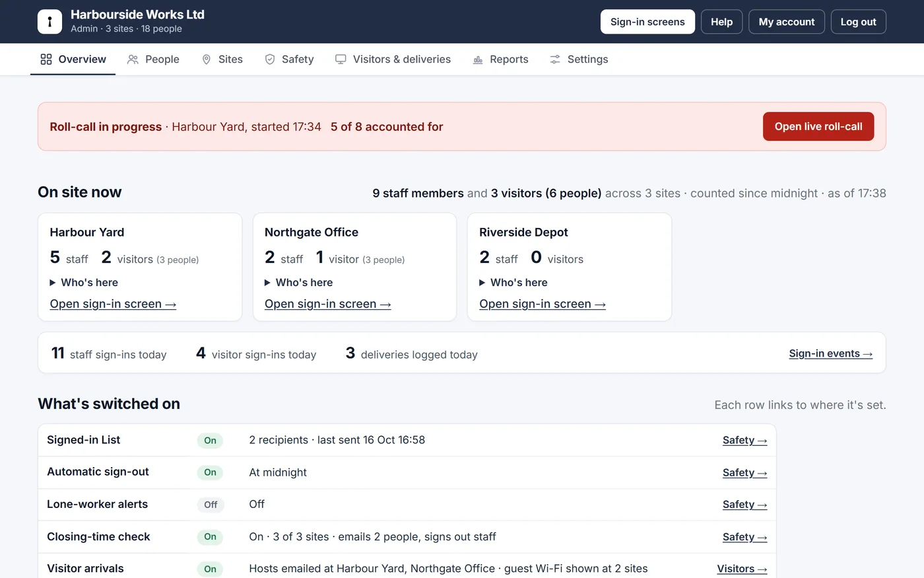Screen dimensions: 924x578
Task: Click the On badge for Visitor arrivals
Action: 210,569
